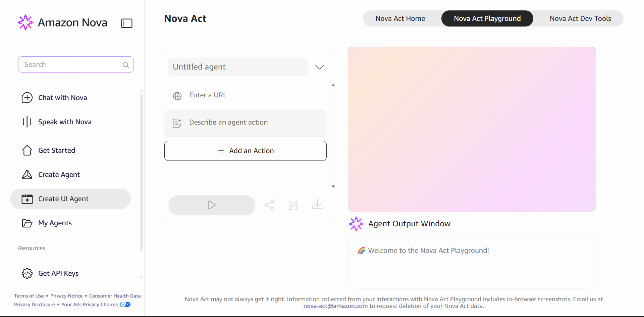
Task: Click the globe icon beside Enter a URL
Action: coord(177,96)
